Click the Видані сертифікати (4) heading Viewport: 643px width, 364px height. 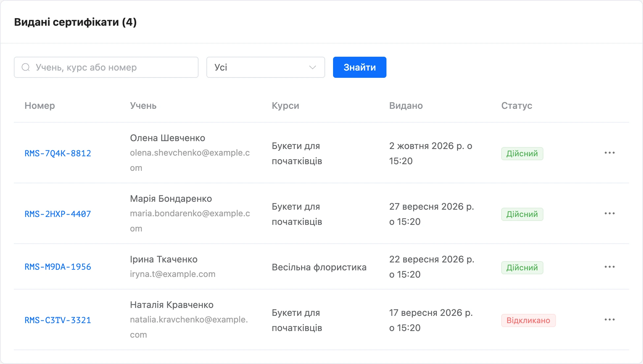click(x=75, y=22)
